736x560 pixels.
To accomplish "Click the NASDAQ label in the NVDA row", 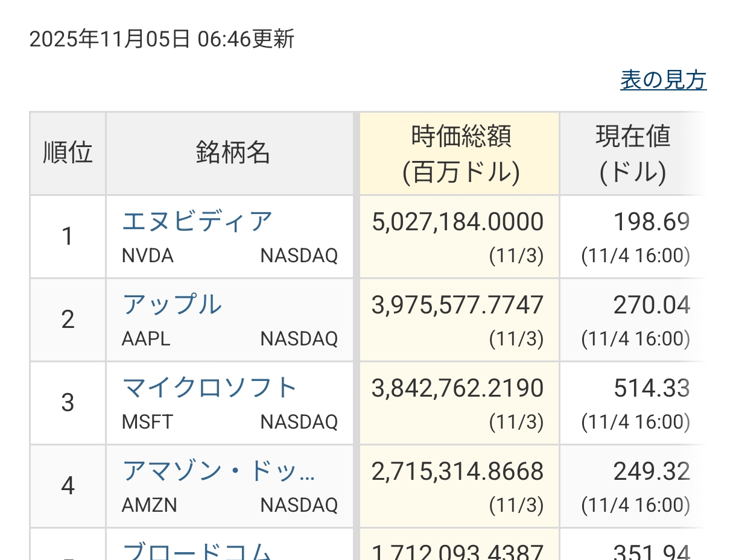I will tap(299, 256).
